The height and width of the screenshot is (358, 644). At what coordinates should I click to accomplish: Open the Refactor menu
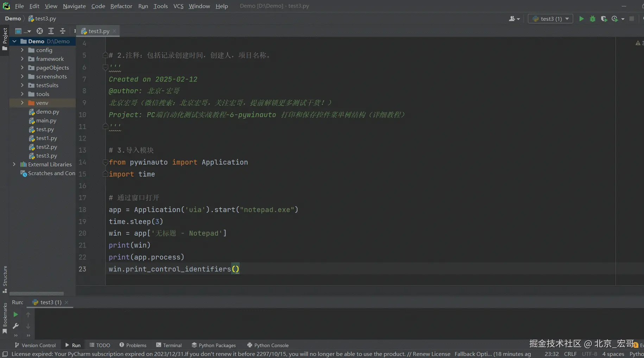(x=121, y=6)
